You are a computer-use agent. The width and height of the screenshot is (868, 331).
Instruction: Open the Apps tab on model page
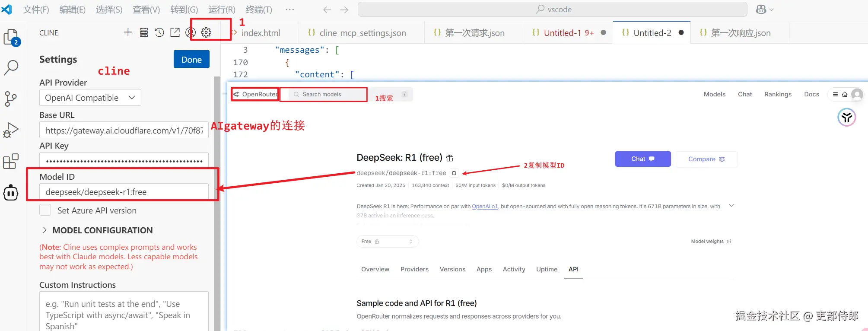[x=484, y=269]
